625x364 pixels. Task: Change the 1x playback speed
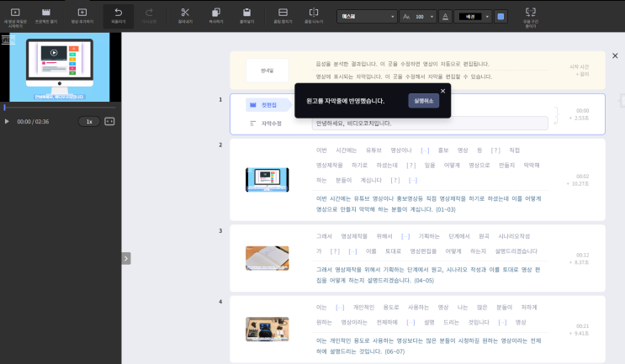click(89, 121)
